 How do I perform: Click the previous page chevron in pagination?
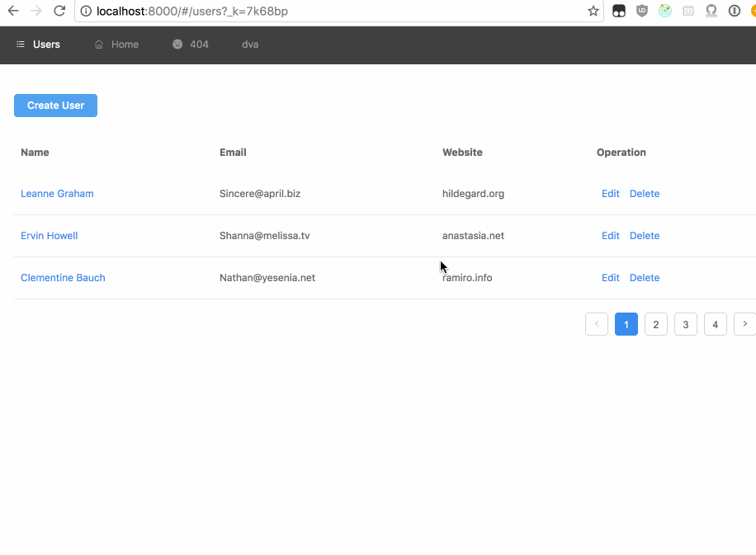coord(597,324)
